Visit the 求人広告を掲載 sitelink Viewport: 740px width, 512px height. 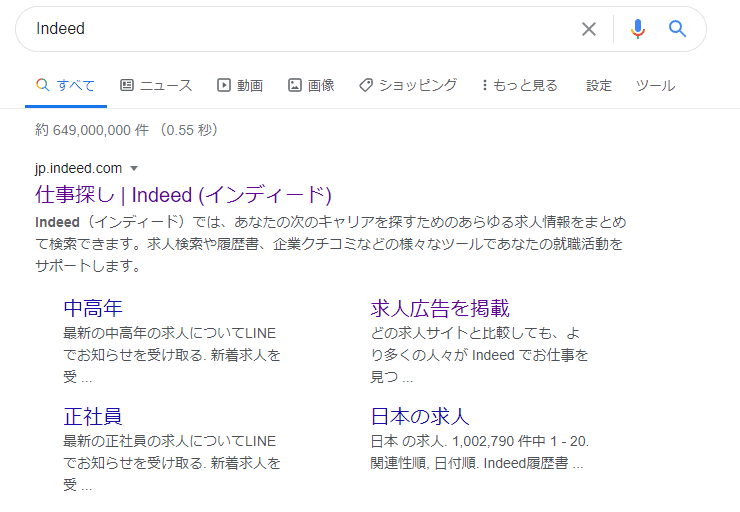click(440, 308)
